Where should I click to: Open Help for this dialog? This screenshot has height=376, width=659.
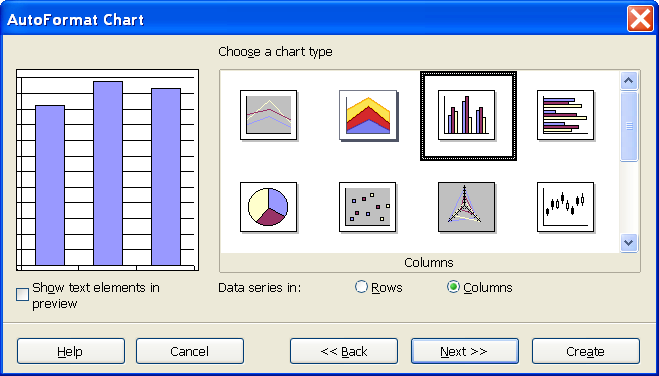[71, 351]
